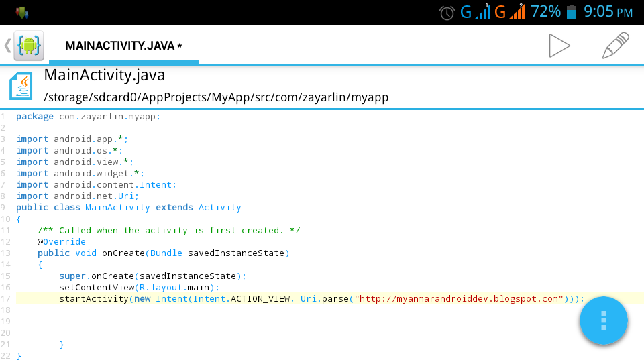The height and width of the screenshot is (362, 644).
Task: Open the blue floating overflow menu button
Action: [x=603, y=320]
